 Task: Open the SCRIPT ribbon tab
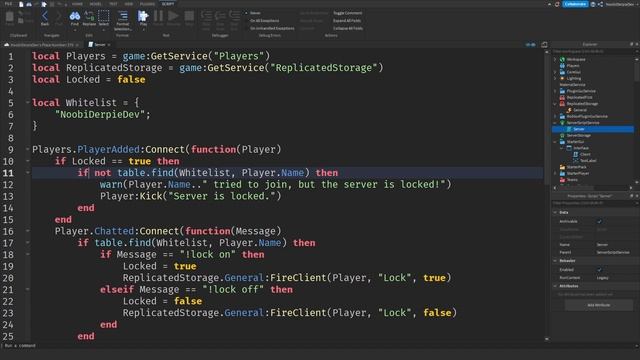[x=168, y=4]
